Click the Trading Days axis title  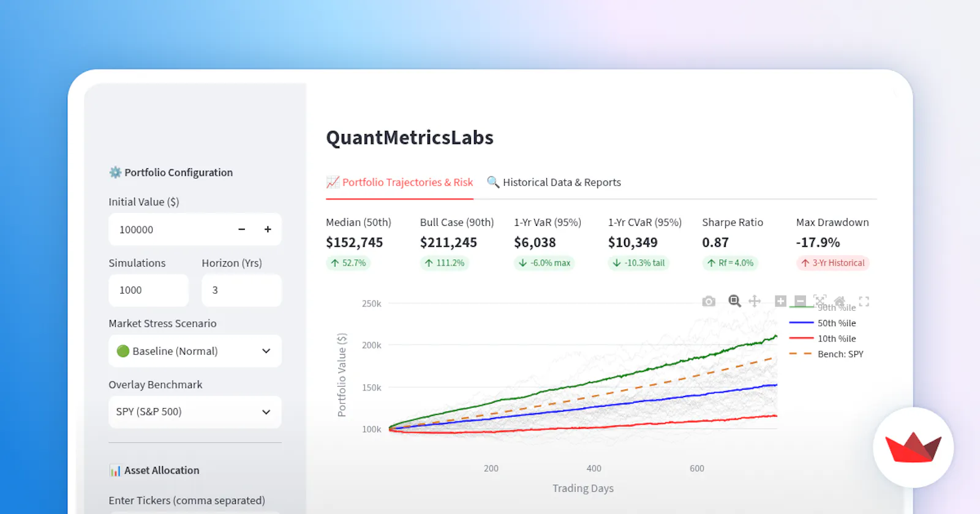tap(583, 488)
